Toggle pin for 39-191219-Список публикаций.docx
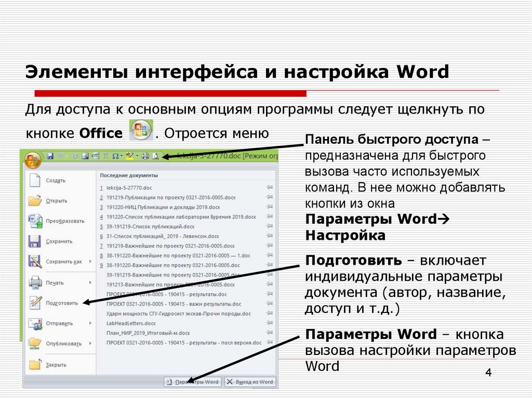The image size is (532, 398). [x=270, y=226]
